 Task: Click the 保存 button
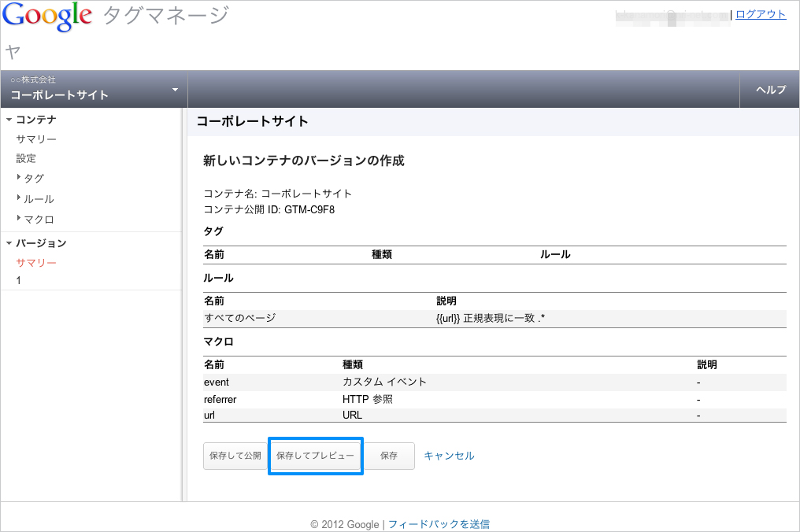pos(389,456)
